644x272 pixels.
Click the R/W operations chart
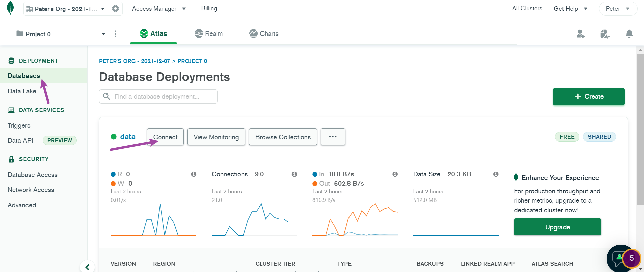pos(153,219)
